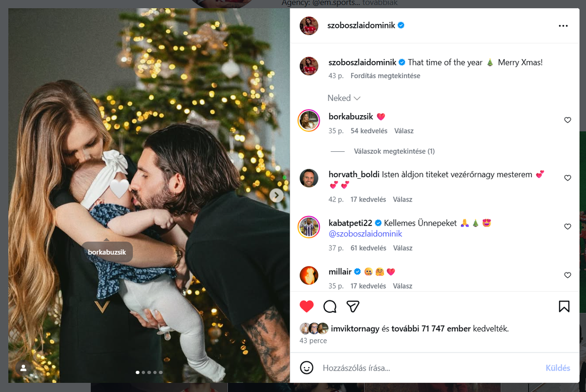Expand the Neked comment sorting dropdown
Image resolution: width=586 pixels, height=392 pixels.
(x=344, y=98)
